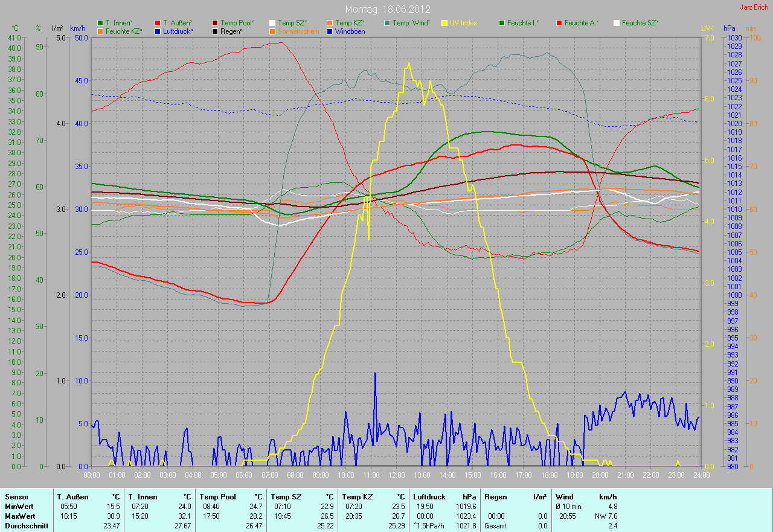Screen dimensions: 773x532
Task: Click the black Regen legend square
Action: tap(215, 31)
